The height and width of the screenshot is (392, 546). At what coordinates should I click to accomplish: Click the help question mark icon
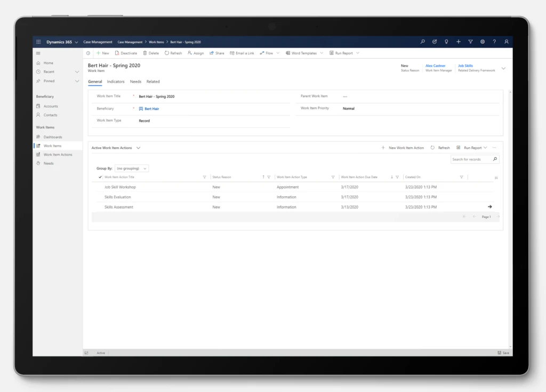[x=494, y=42]
